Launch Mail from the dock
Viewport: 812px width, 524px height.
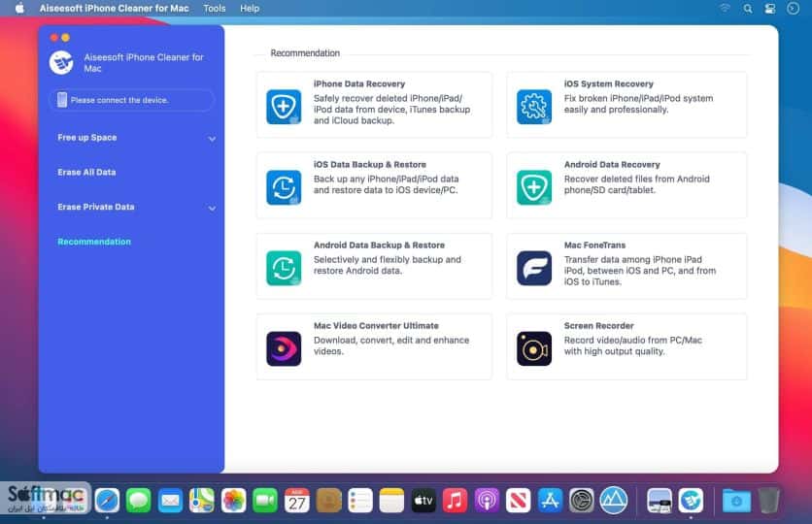point(170,500)
